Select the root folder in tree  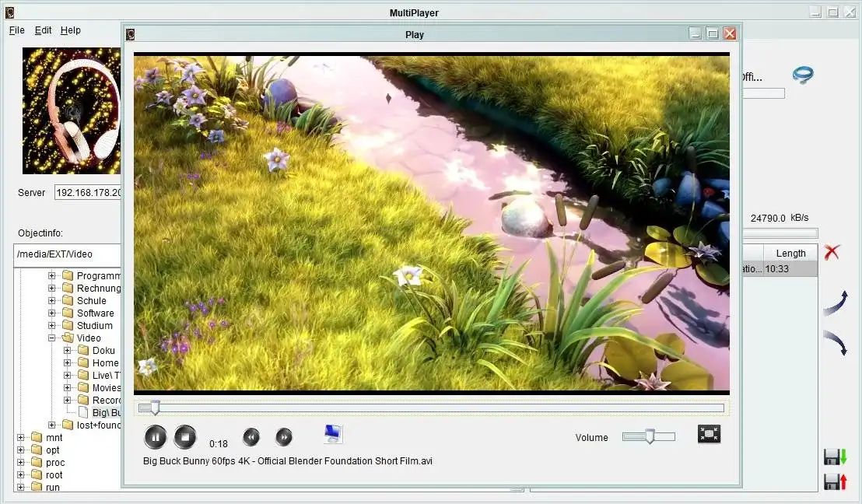click(x=54, y=475)
